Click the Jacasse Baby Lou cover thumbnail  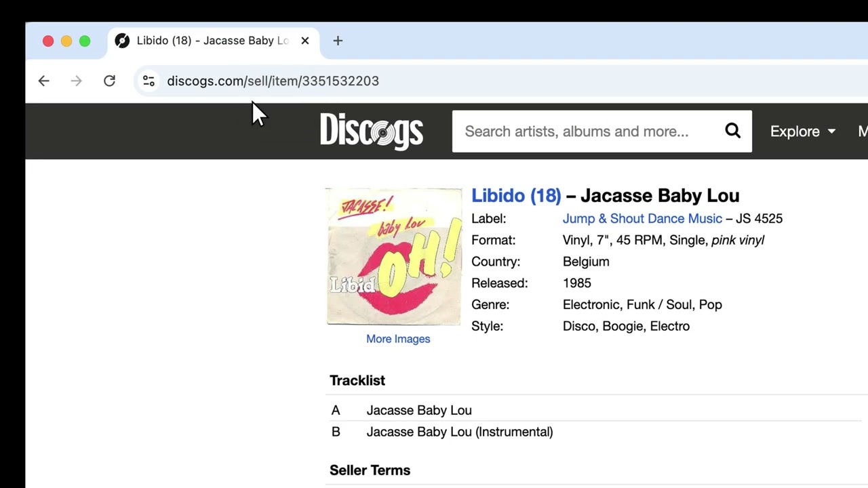394,257
